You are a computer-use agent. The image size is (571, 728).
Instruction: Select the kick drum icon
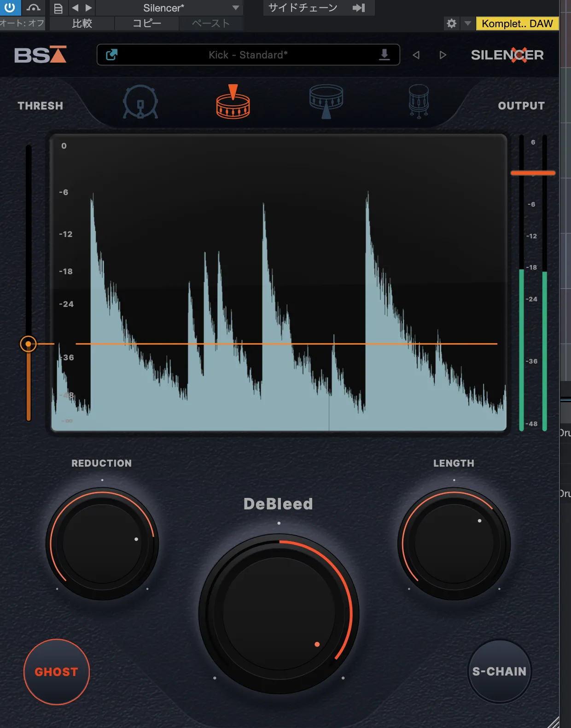tap(140, 102)
